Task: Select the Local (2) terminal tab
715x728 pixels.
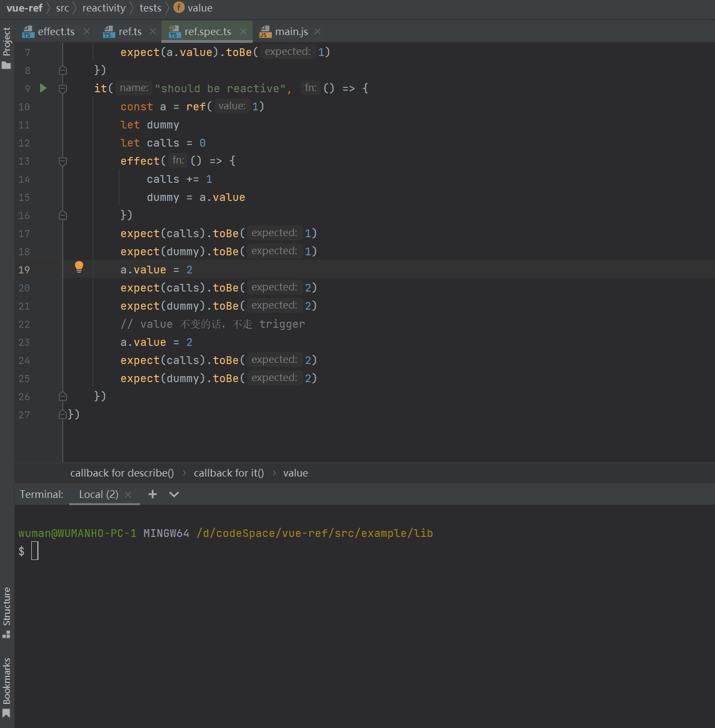Action: [x=98, y=495]
